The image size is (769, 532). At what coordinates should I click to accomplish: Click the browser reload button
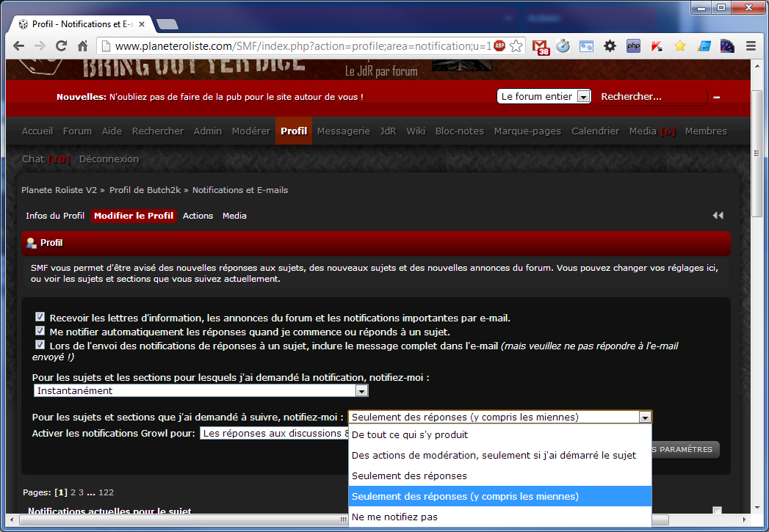pyautogui.click(x=62, y=46)
